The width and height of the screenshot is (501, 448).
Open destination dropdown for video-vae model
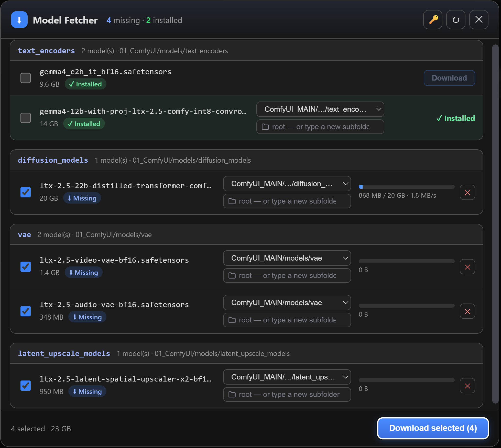click(287, 258)
